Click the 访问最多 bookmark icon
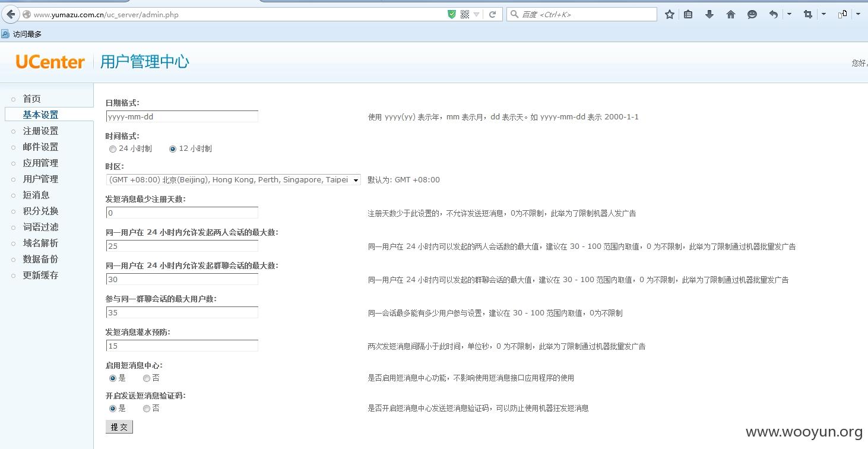 (5, 34)
